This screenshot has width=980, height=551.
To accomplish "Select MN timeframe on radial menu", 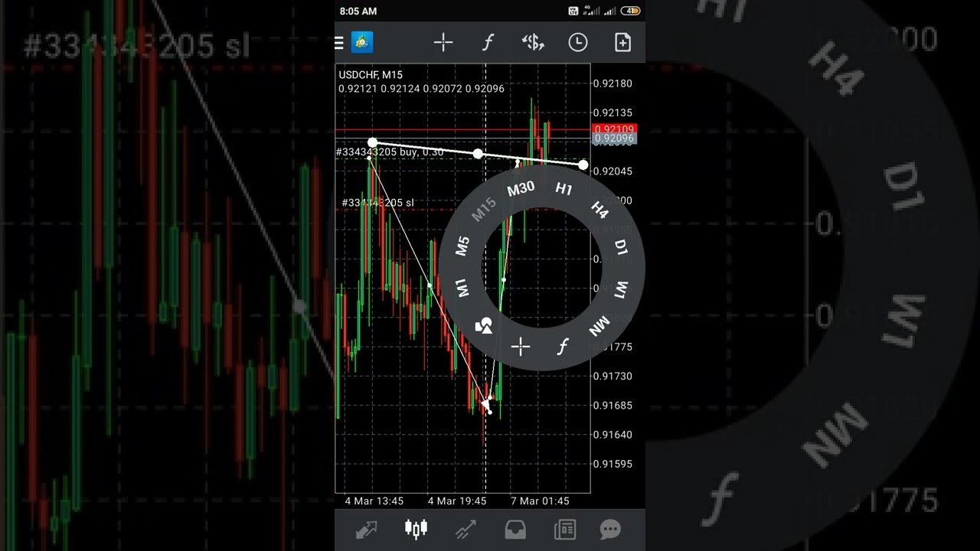I will [x=599, y=328].
